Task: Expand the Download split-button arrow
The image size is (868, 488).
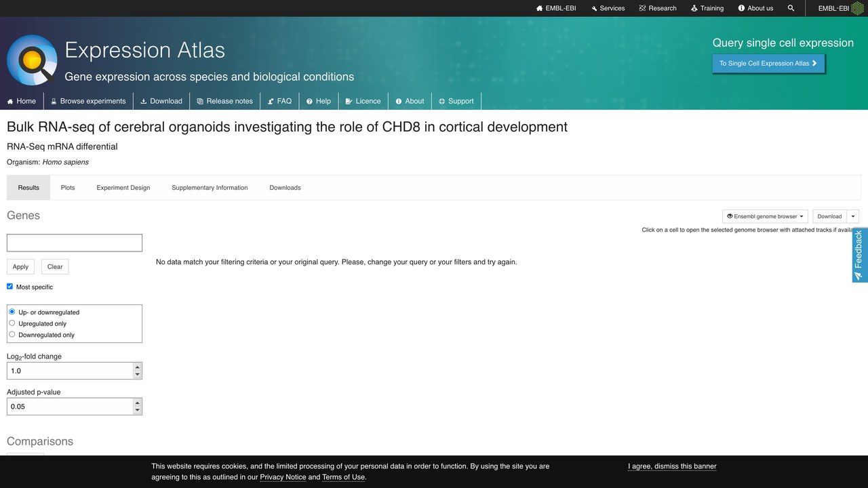Action: [853, 216]
